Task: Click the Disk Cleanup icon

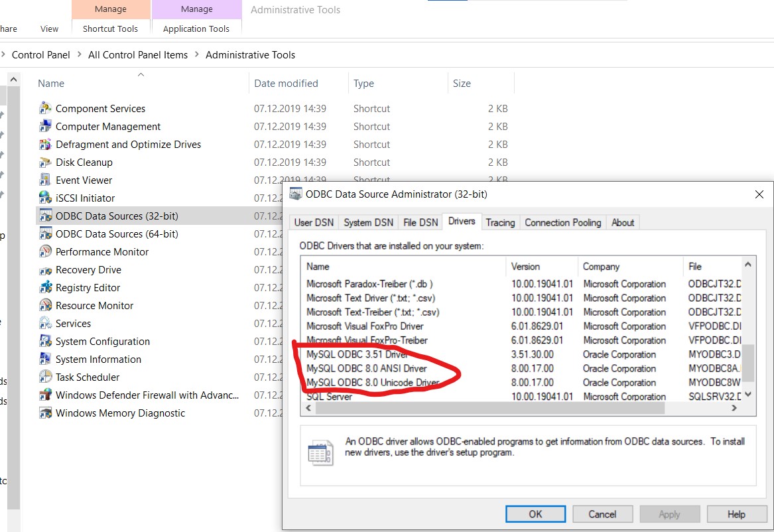Action: pos(45,163)
